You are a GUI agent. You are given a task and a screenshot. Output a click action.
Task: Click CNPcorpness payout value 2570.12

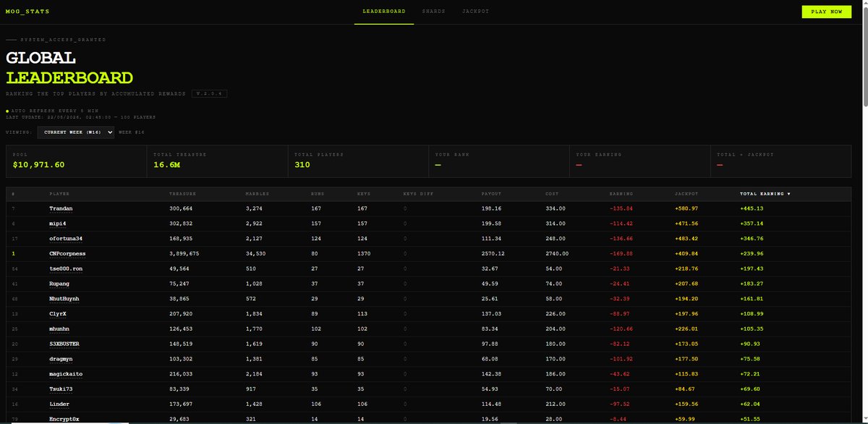493,254
